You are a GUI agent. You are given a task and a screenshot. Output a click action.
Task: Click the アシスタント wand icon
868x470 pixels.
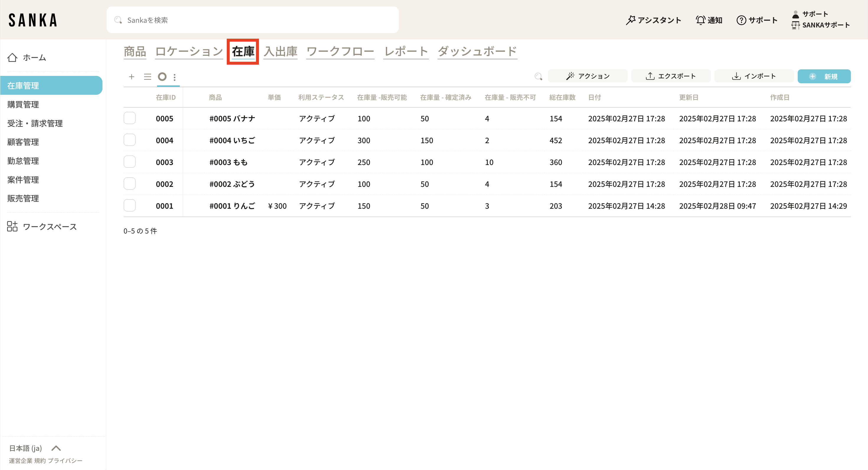click(x=630, y=20)
